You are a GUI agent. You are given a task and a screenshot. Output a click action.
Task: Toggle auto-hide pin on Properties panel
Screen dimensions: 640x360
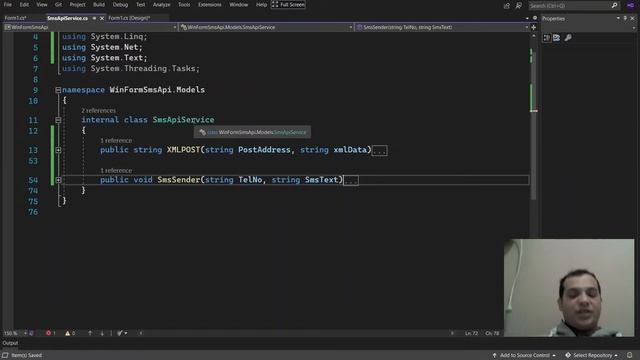pyautogui.click(x=625, y=18)
